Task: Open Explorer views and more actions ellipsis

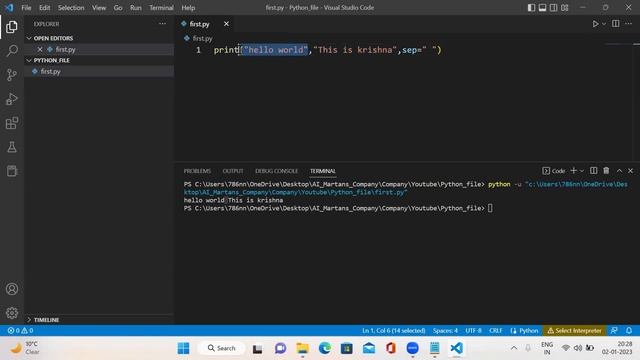Action: [x=162, y=24]
